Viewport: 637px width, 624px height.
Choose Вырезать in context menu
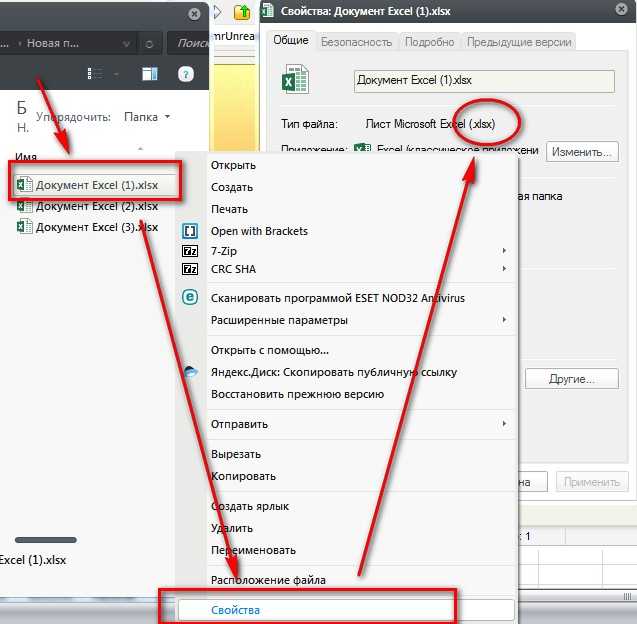[236, 454]
